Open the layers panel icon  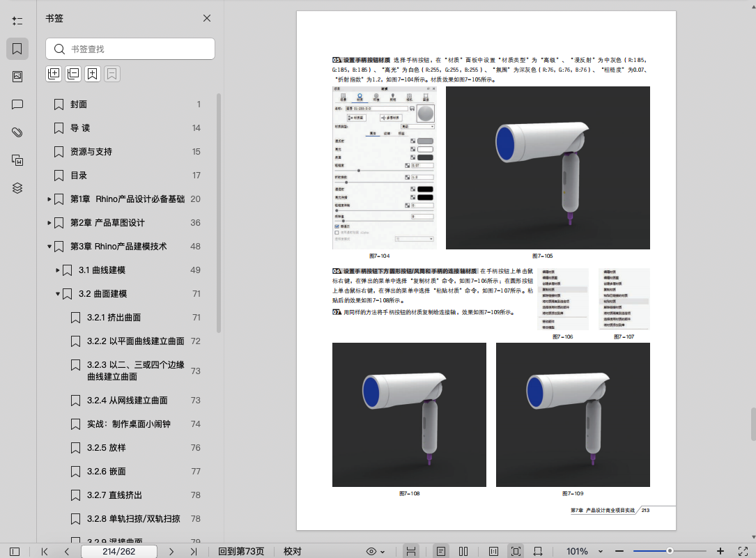point(17,188)
